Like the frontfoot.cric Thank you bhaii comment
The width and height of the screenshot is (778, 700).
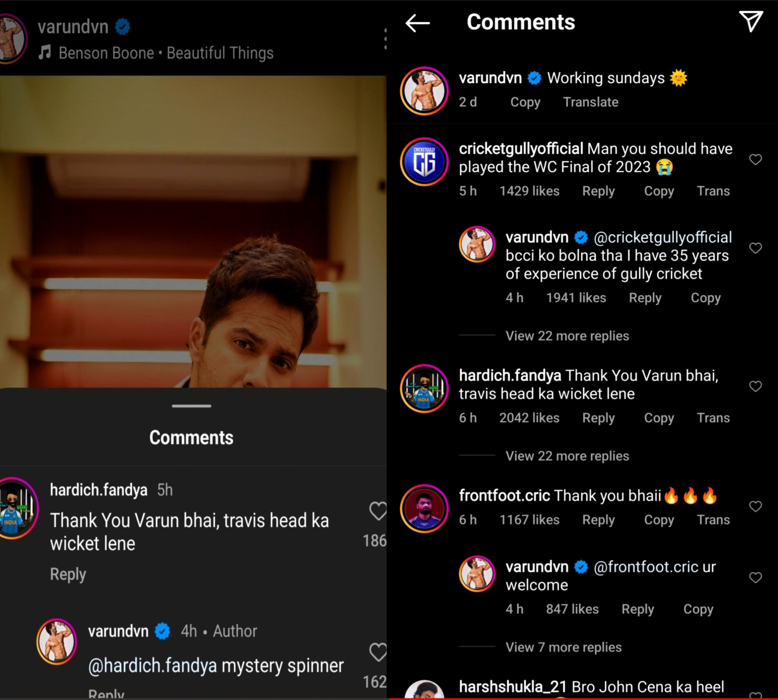point(755,506)
